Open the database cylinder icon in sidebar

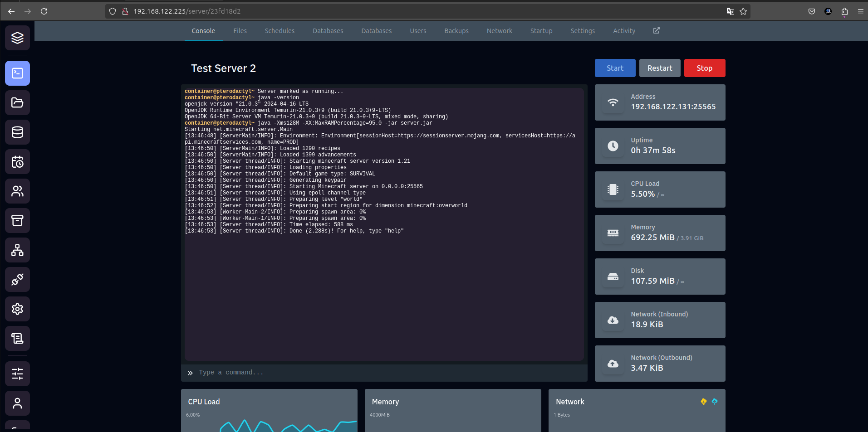(x=17, y=132)
